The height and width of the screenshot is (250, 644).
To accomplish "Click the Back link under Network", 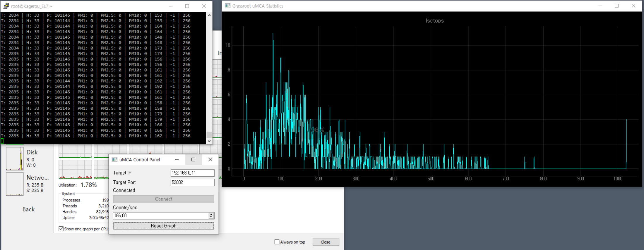I will tap(28, 209).
